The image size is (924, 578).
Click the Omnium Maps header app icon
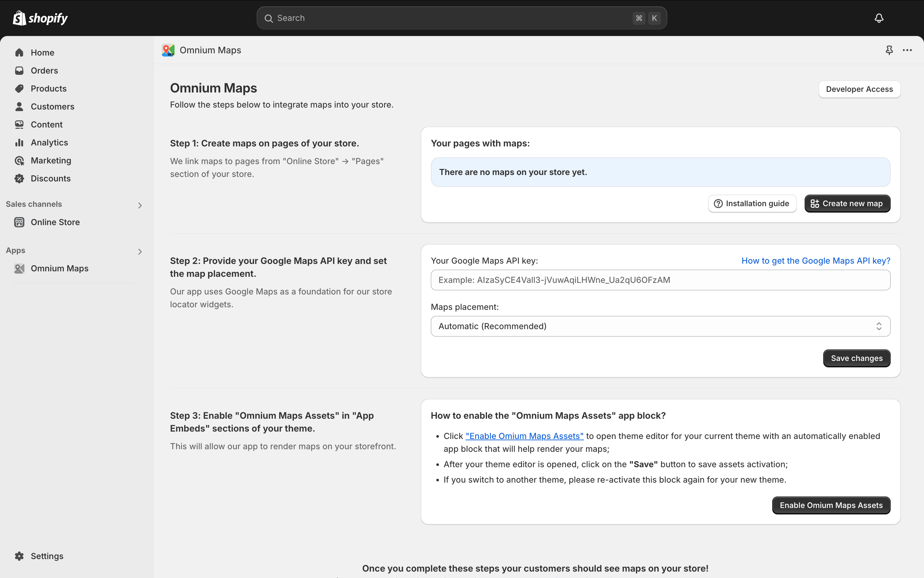click(168, 50)
